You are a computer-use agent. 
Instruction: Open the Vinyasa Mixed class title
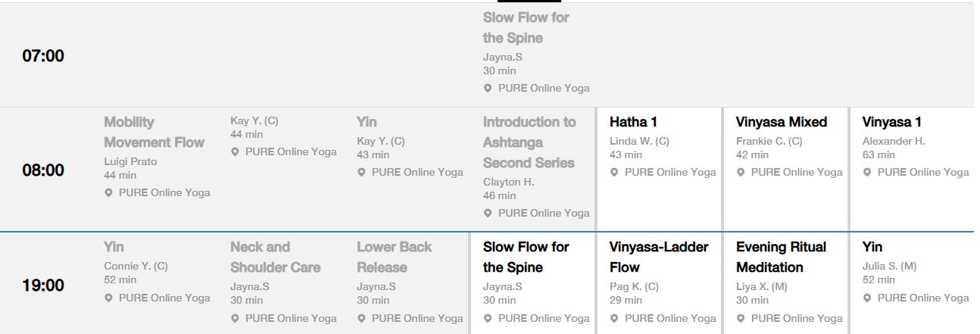pos(781,122)
